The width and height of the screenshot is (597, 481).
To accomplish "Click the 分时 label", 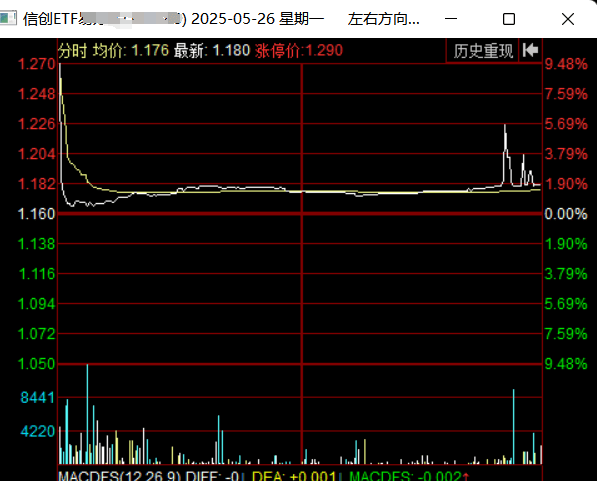I will (73, 51).
